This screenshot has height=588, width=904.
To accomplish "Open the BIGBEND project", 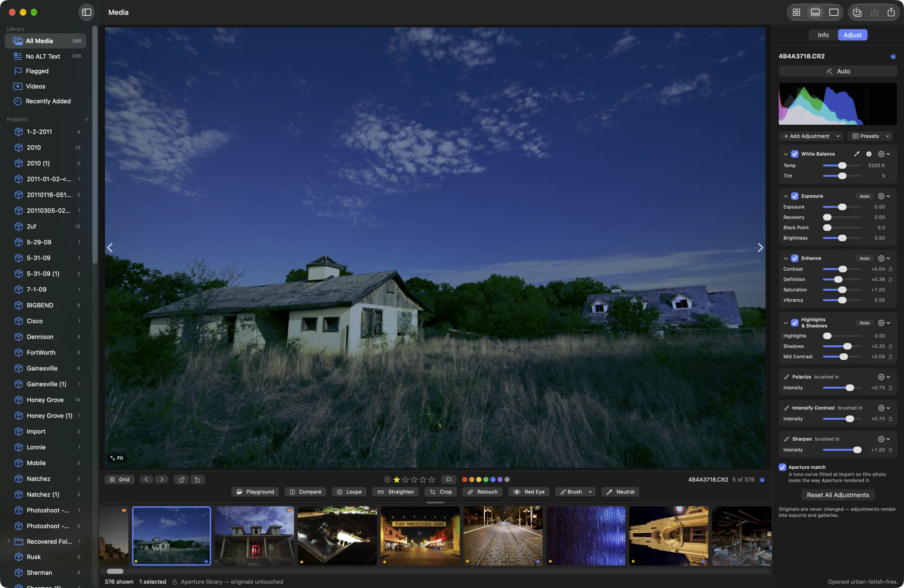I will [x=45, y=305].
